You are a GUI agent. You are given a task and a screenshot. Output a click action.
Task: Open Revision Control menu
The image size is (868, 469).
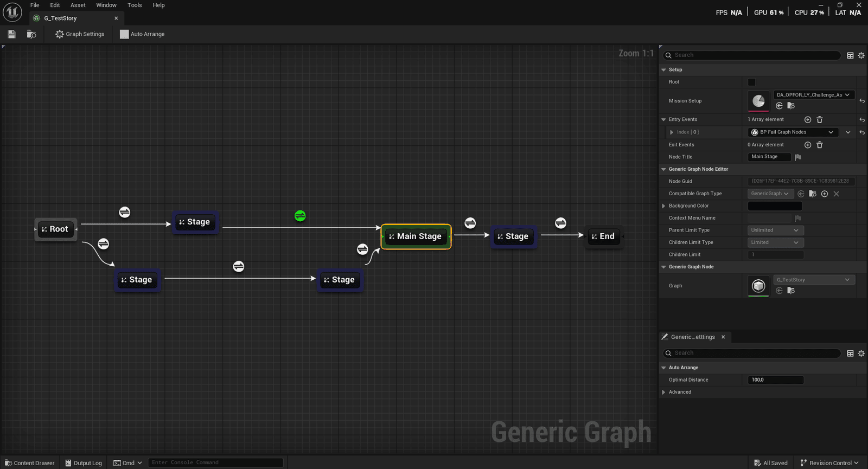(829, 463)
